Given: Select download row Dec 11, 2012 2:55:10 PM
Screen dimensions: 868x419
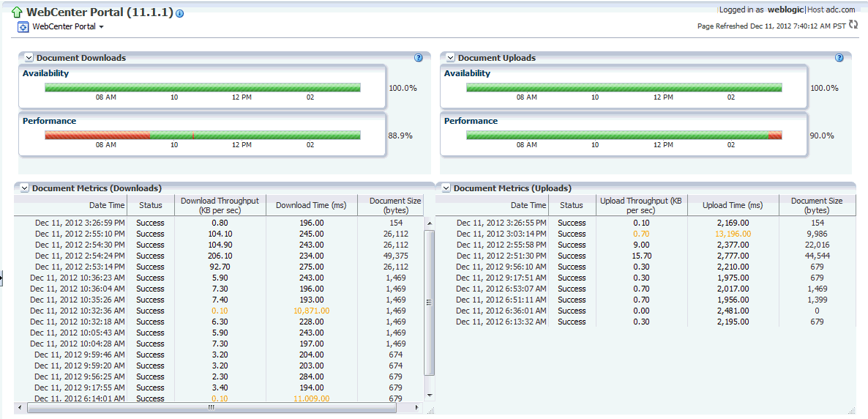Looking at the screenshot, I should (219, 234).
